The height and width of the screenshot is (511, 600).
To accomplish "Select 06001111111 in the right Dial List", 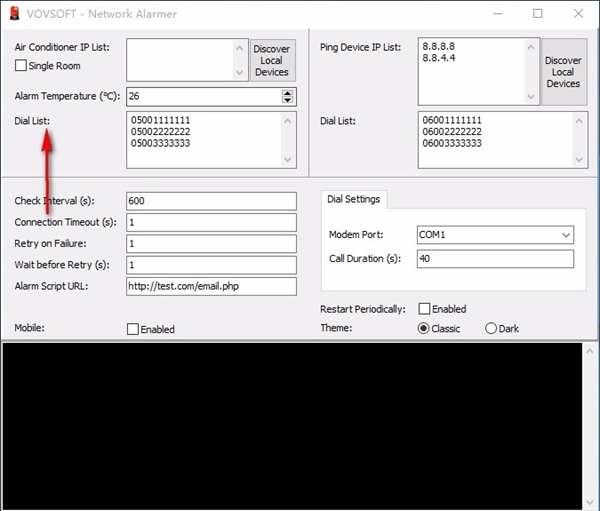I will (452, 120).
